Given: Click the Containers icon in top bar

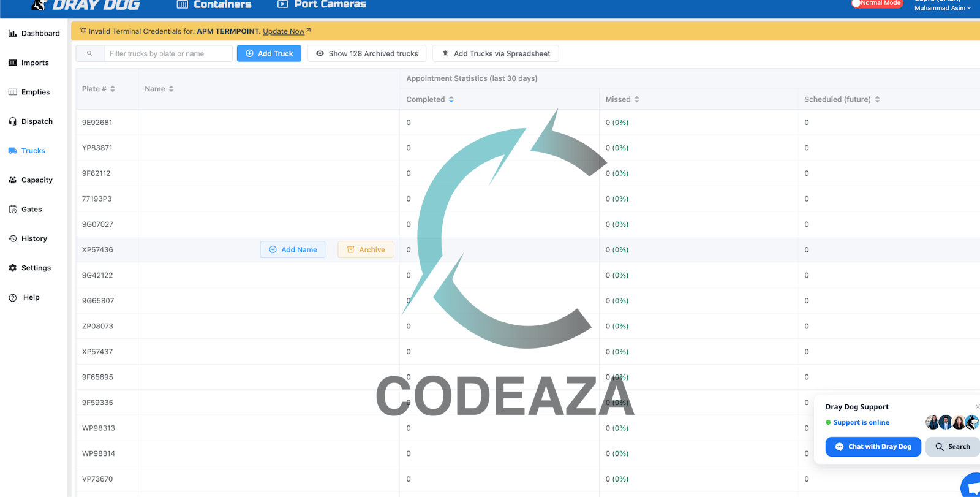Looking at the screenshot, I should [x=182, y=4].
